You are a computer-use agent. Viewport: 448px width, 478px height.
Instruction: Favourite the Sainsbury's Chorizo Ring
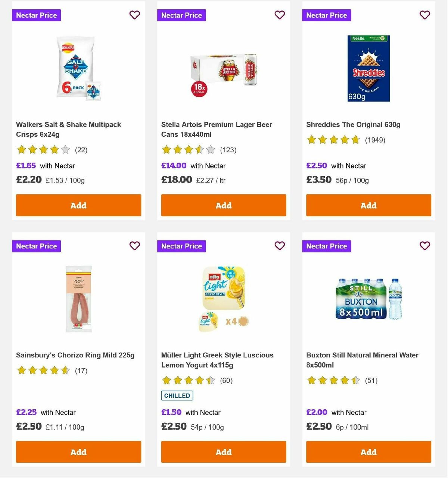pyautogui.click(x=134, y=246)
